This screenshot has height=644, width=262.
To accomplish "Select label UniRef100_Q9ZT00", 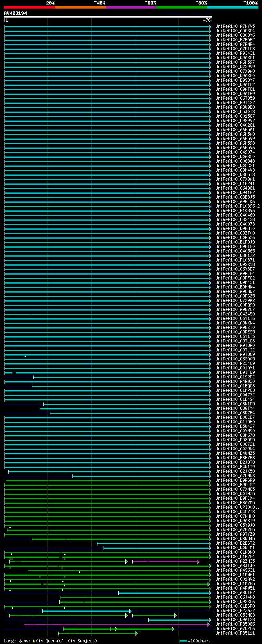I will click(235, 233).
